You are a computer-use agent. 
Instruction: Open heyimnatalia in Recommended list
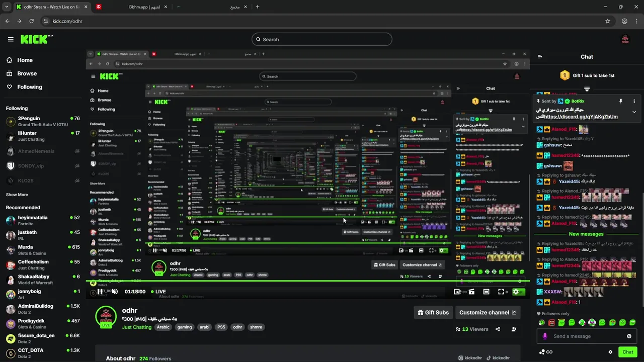pos(43,221)
